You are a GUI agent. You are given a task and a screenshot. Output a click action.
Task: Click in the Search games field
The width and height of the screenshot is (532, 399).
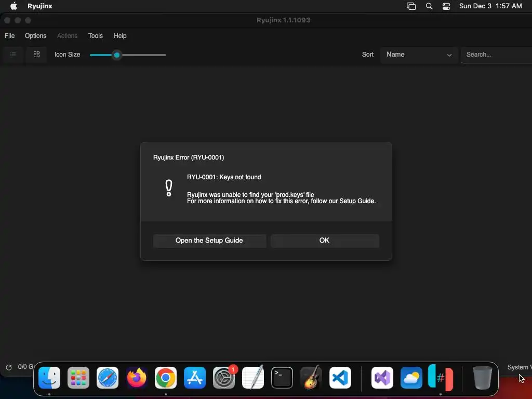click(x=497, y=55)
